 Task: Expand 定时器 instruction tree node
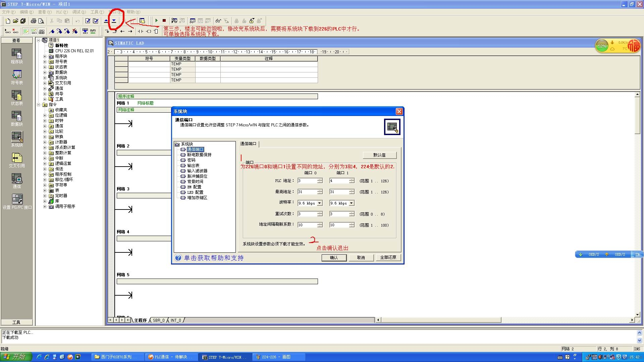[45, 196]
